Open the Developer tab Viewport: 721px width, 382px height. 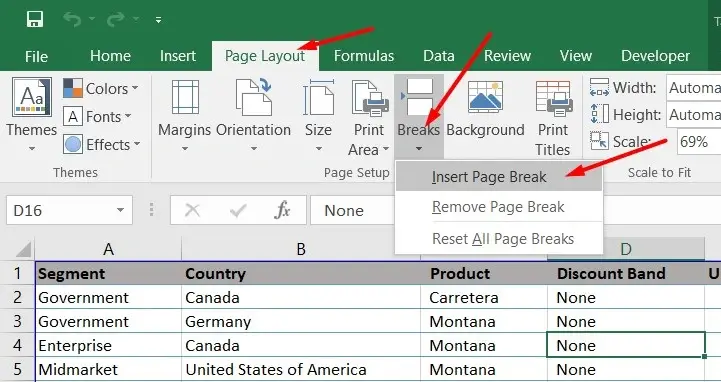click(655, 56)
